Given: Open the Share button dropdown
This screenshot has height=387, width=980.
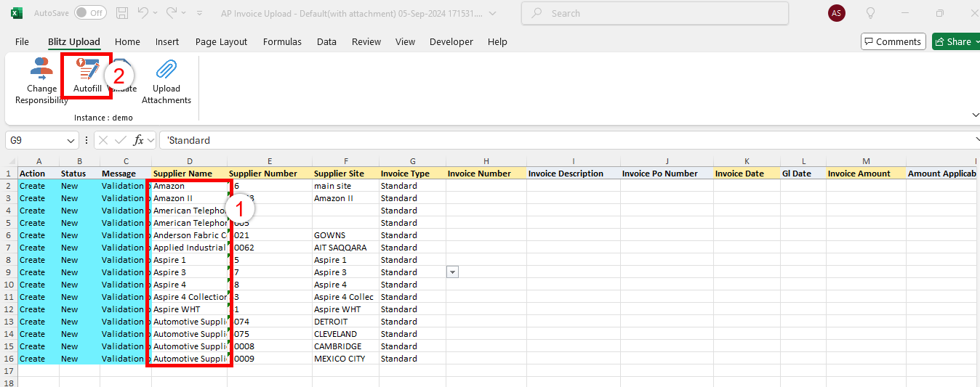Looking at the screenshot, I should [976, 41].
